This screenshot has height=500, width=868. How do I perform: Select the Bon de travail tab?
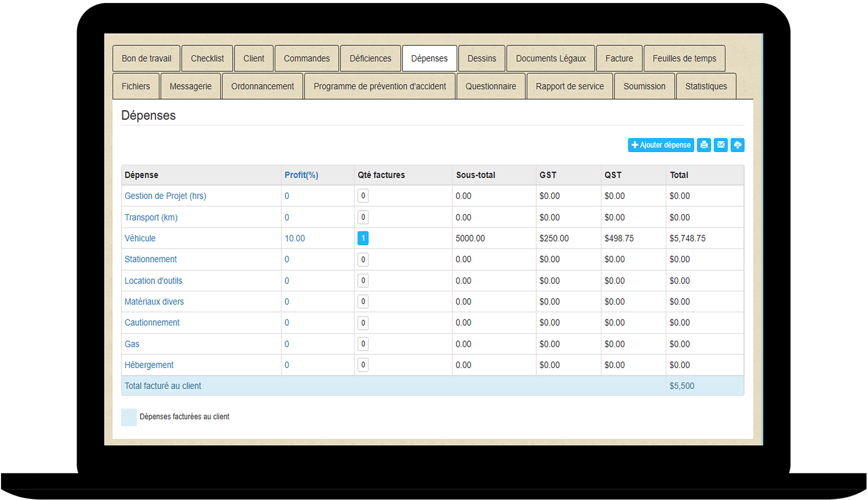(146, 59)
